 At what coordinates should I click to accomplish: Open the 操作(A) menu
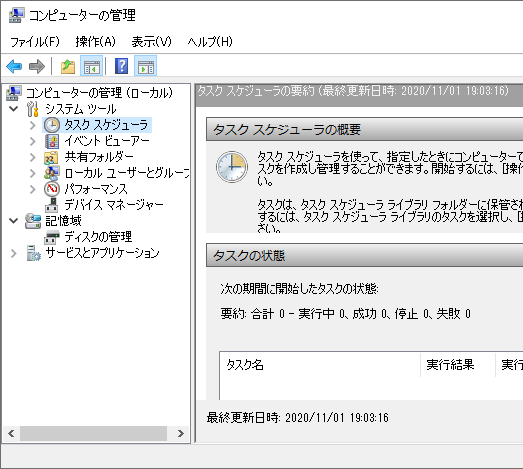tap(95, 42)
